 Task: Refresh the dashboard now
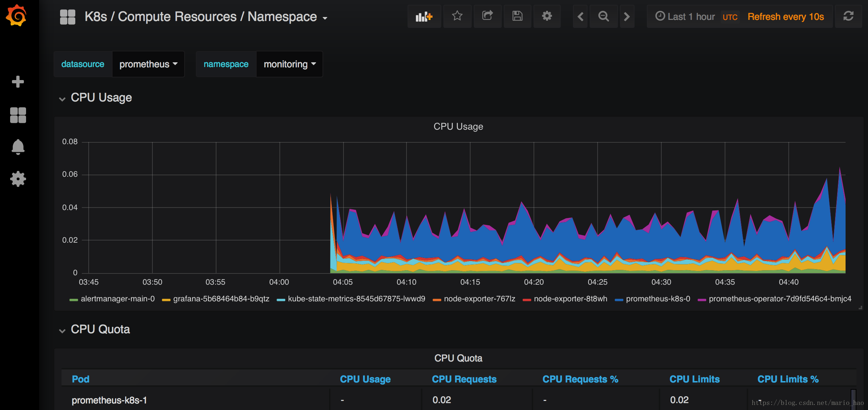coord(848,16)
